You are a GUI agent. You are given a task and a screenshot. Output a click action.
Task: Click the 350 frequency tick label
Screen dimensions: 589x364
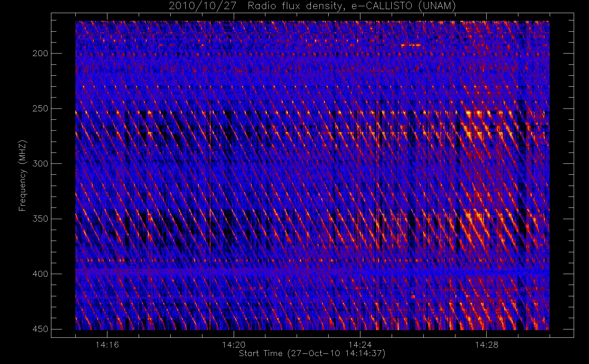40,219
